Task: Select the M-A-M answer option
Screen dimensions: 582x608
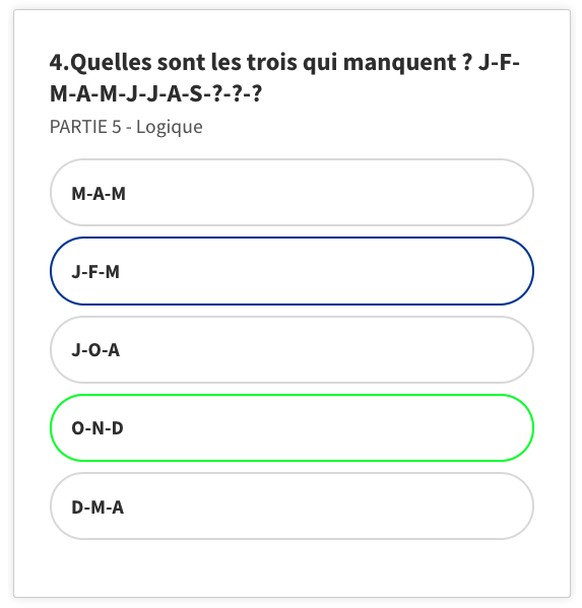Action: 292,192
